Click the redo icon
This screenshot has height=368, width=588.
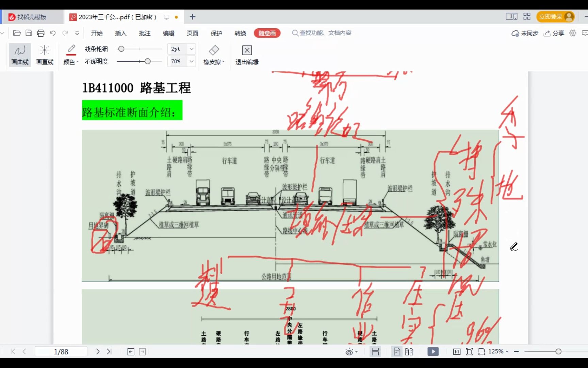pos(65,33)
